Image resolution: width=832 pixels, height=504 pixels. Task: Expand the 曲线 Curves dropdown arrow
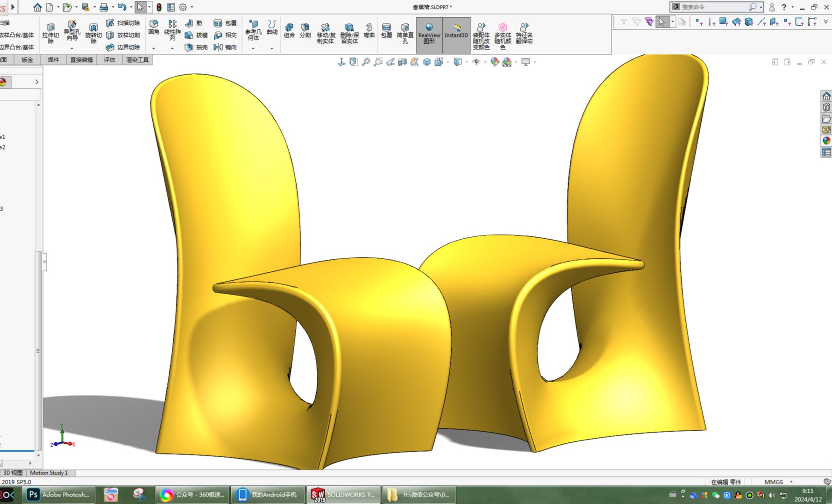pyautogui.click(x=272, y=48)
